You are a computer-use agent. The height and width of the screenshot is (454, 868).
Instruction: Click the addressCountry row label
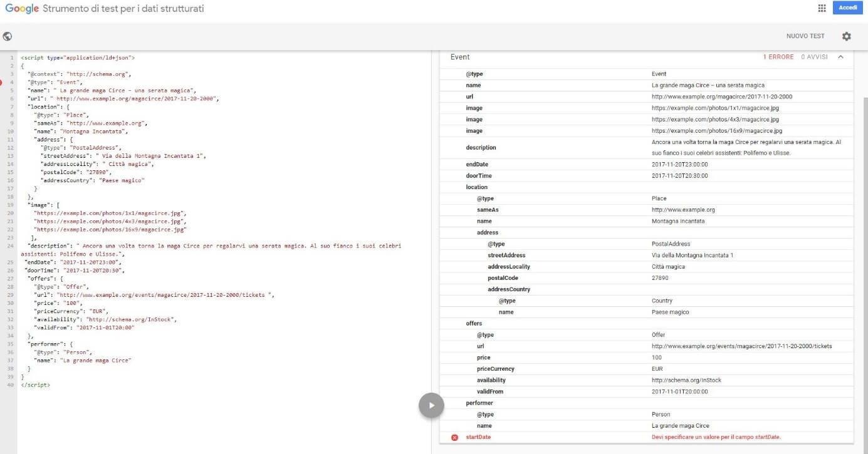point(509,289)
